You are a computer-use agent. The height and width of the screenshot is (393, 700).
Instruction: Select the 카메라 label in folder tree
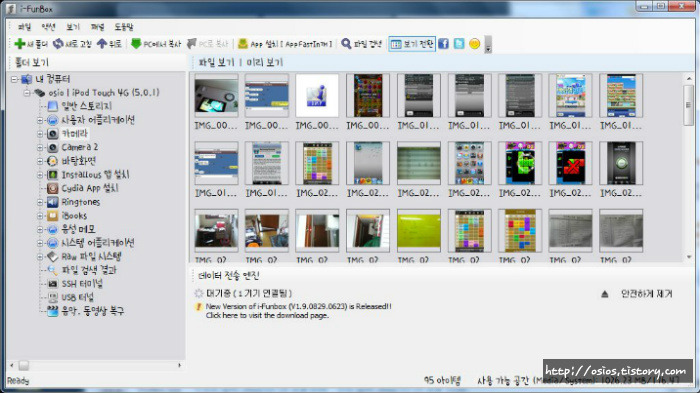(x=75, y=134)
